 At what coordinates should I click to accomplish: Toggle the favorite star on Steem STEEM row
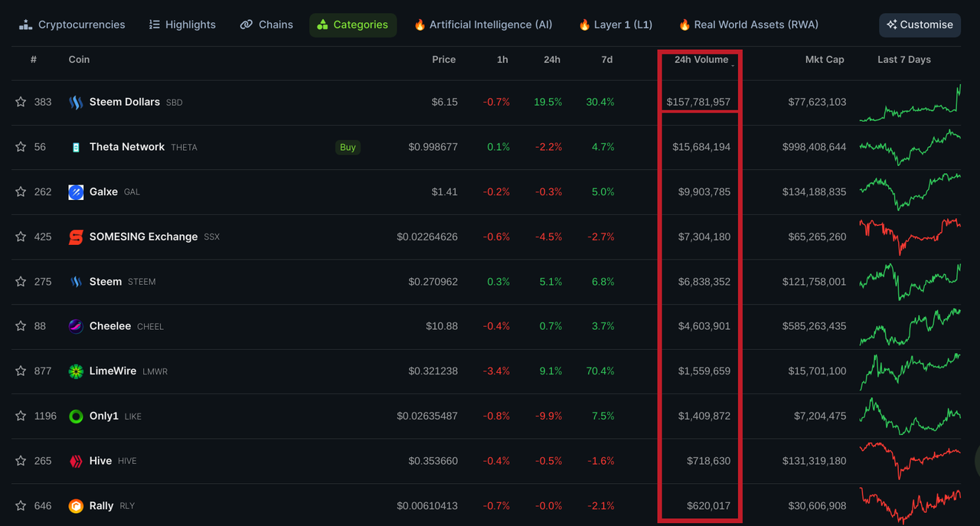[21, 281]
